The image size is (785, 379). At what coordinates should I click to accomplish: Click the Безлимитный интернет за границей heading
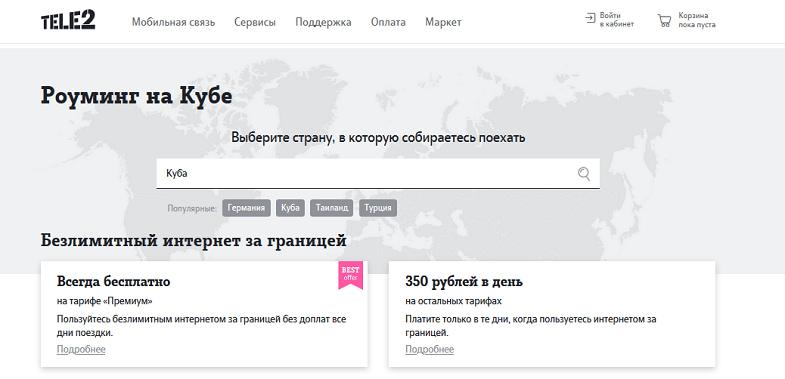[193, 240]
